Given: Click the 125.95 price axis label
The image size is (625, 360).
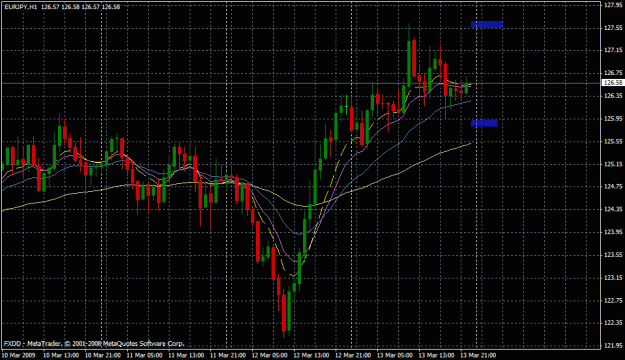Looking at the screenshot, I should [613, 118].
